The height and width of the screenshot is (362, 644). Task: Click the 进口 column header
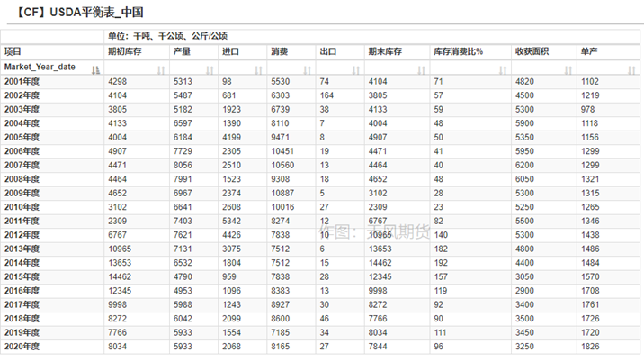click(x=243, y=51)
